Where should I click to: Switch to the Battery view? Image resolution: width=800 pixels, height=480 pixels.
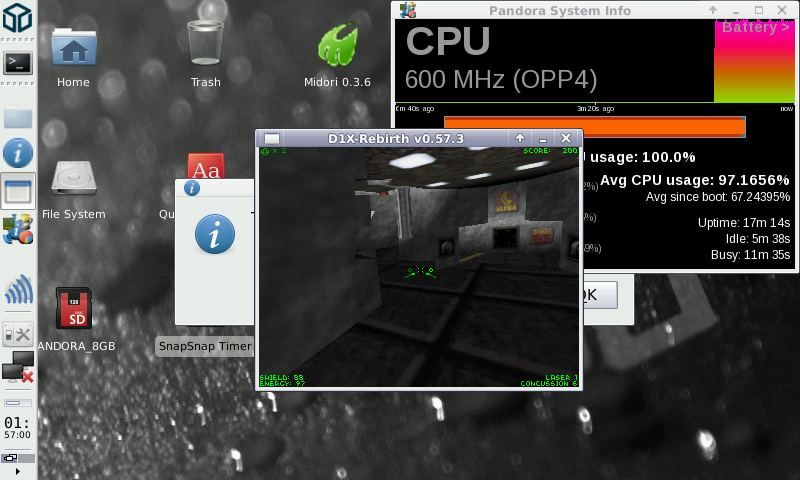[x=755, y=27]
